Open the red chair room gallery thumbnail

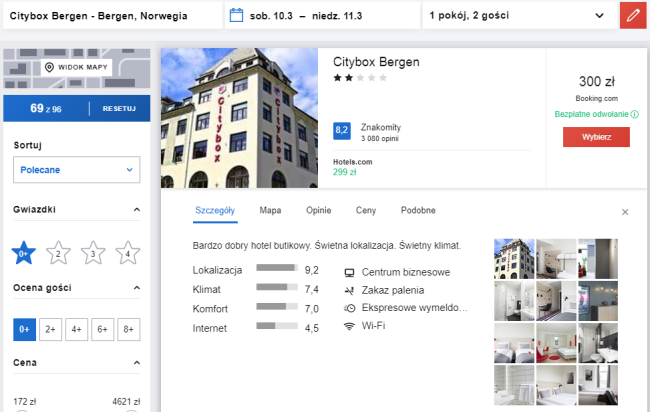point(556,343)
